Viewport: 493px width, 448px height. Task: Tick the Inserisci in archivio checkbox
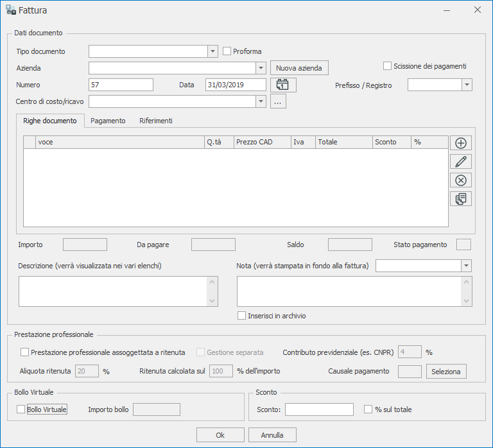[242, 316]
